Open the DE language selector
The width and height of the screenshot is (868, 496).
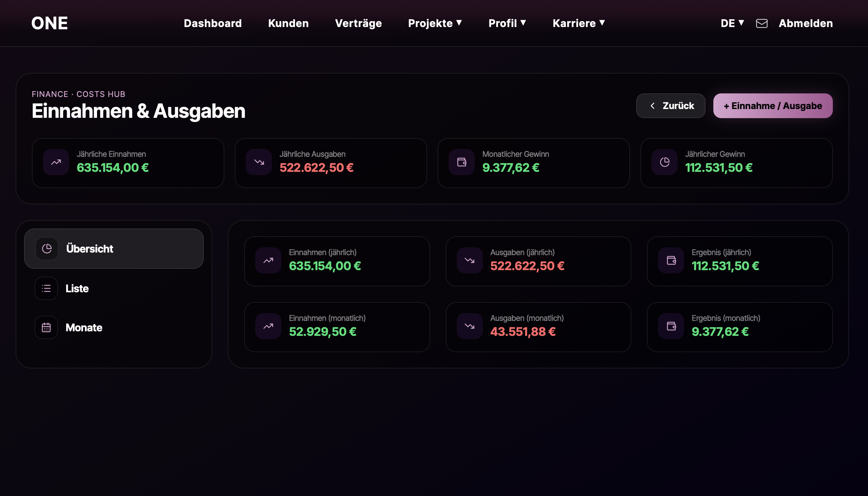click(732, 23)
